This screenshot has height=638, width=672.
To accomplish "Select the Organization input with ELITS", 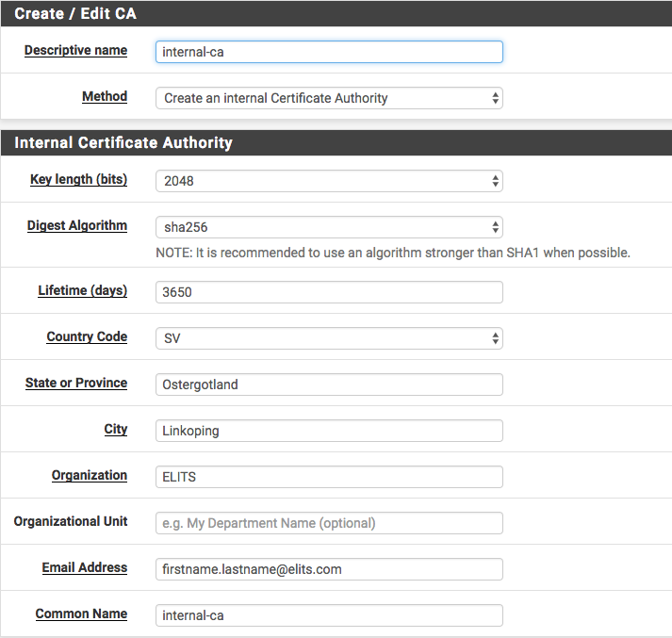I will pyautogui.click(x=328, y=477).
